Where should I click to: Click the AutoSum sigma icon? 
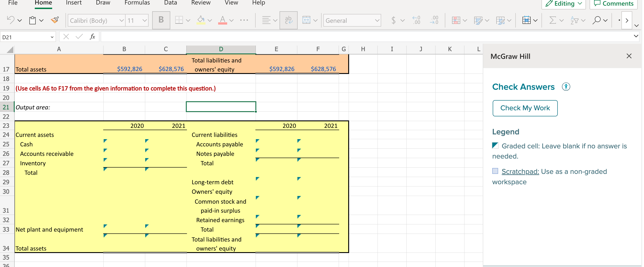(x=553, y=20)
